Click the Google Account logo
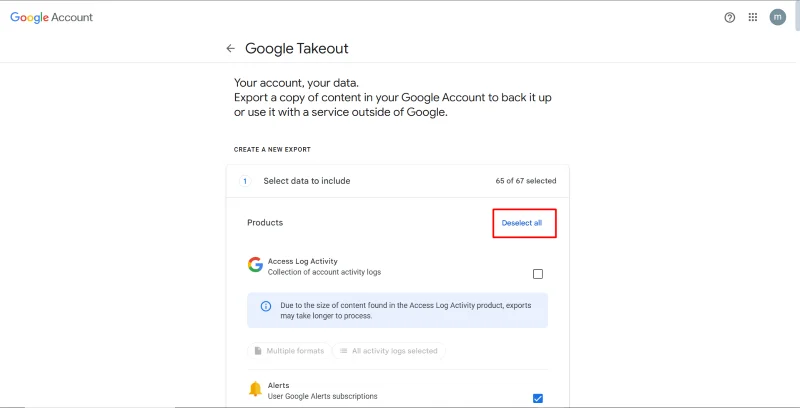The height and width of the screenshot is (408, 800). click(52, 17)
